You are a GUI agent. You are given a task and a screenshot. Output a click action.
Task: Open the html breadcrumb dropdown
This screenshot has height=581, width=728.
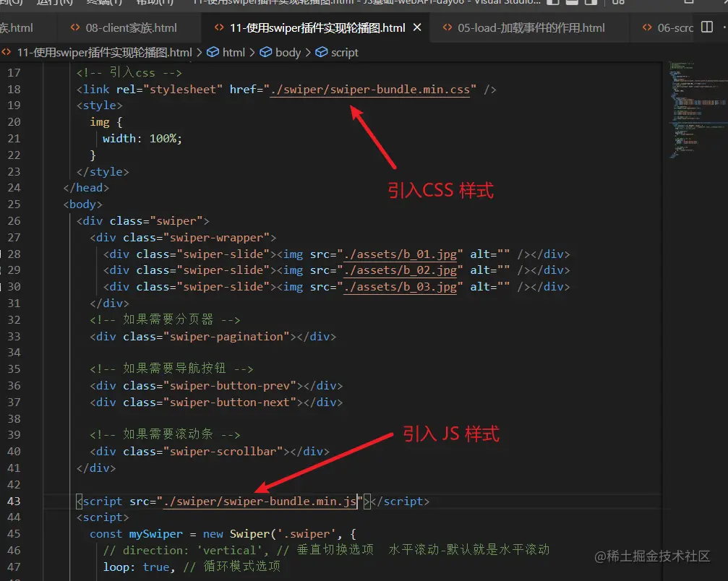click(234, 53)
